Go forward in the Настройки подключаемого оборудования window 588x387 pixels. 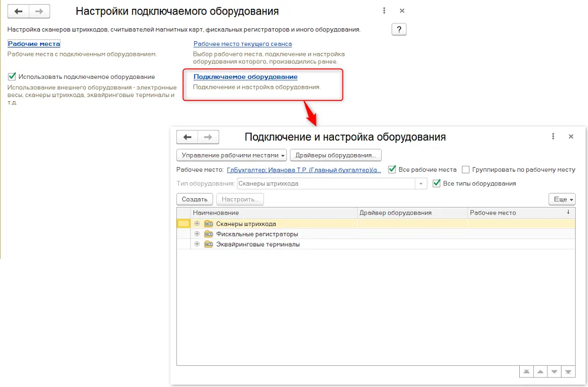(39, 11)
